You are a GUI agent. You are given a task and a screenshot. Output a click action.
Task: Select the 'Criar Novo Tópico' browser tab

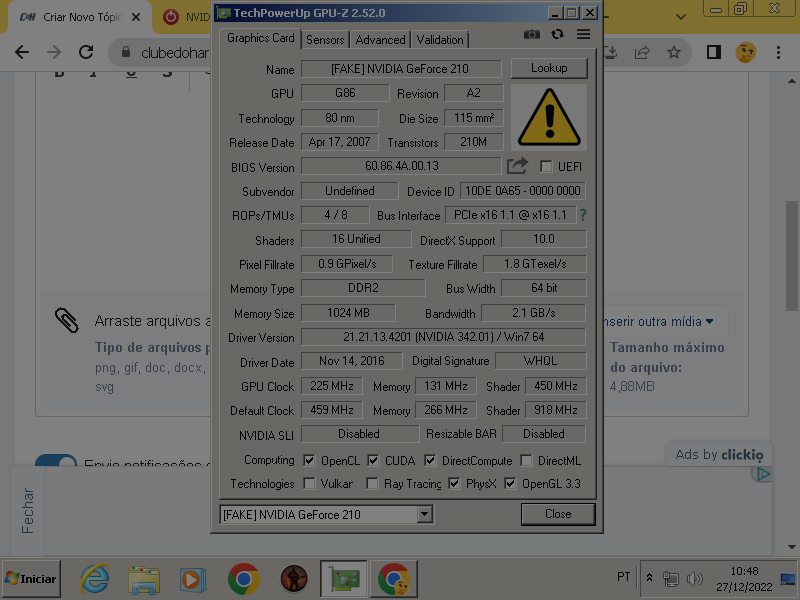coord(81,17)
